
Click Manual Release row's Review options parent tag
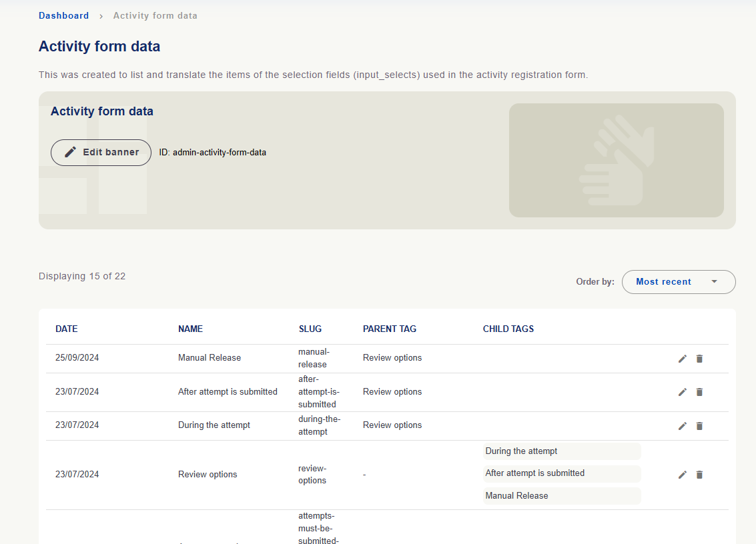pos(392,357)
